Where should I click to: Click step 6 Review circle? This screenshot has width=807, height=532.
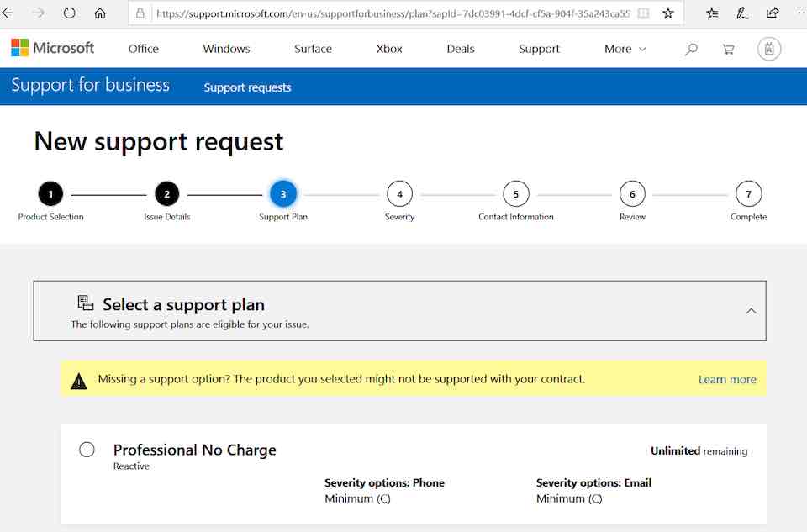tap(632, 194)
